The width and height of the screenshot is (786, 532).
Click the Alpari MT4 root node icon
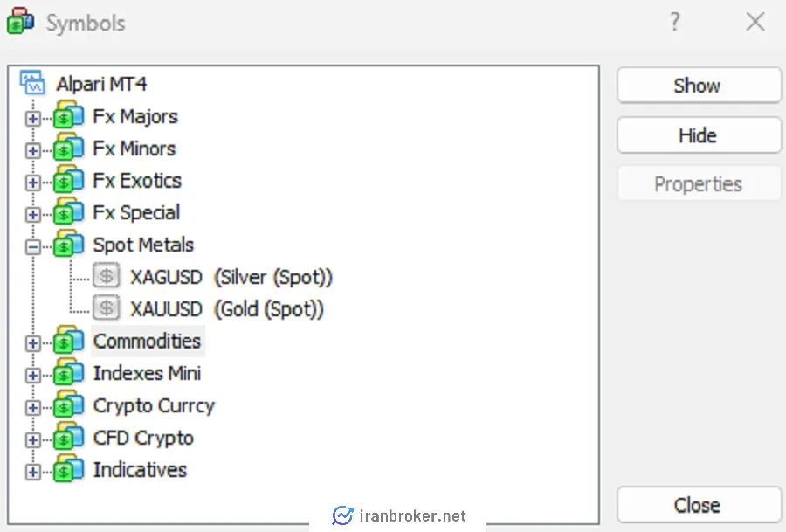pos(32,84)
